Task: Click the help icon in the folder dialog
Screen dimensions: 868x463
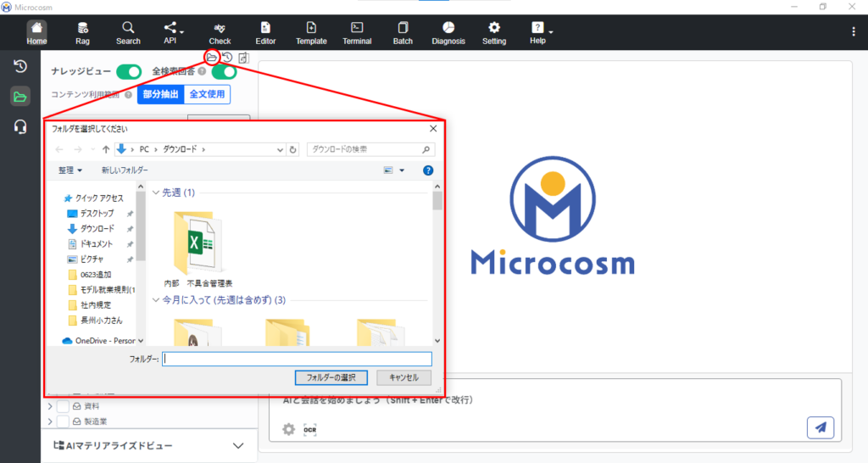Action: click(428, 170)
